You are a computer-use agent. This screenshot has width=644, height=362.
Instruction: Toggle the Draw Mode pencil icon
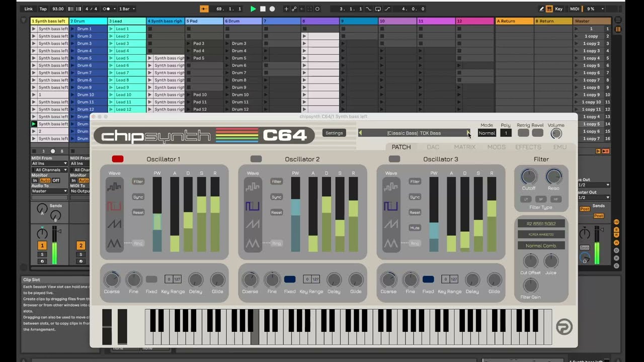(x=541, y=9)
